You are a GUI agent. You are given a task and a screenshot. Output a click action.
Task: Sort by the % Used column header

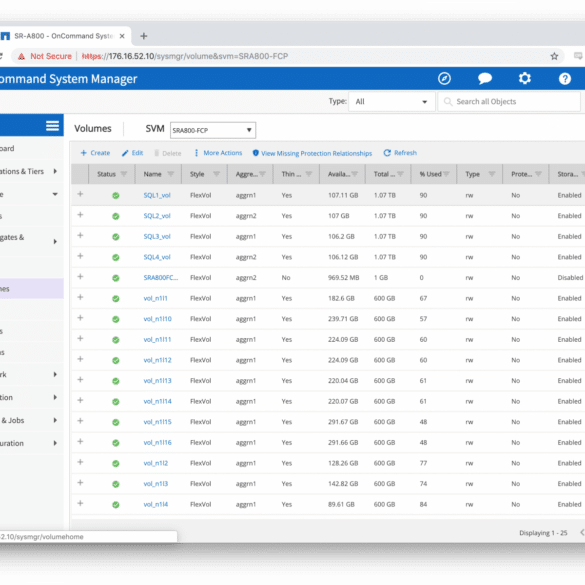pos(430,174)
